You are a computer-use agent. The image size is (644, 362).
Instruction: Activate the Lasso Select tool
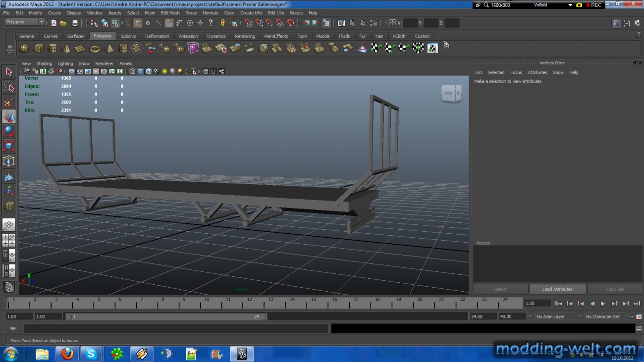[x=9, y=87]
